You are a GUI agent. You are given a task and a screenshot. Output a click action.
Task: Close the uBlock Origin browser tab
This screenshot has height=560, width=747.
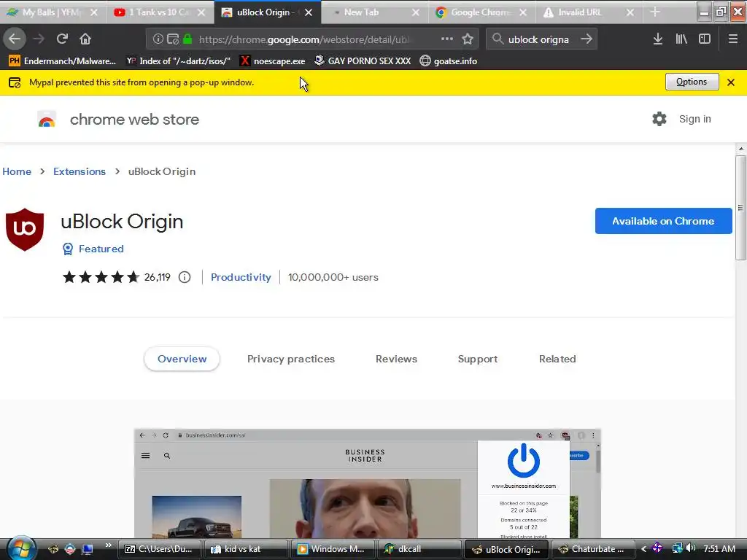309,12
